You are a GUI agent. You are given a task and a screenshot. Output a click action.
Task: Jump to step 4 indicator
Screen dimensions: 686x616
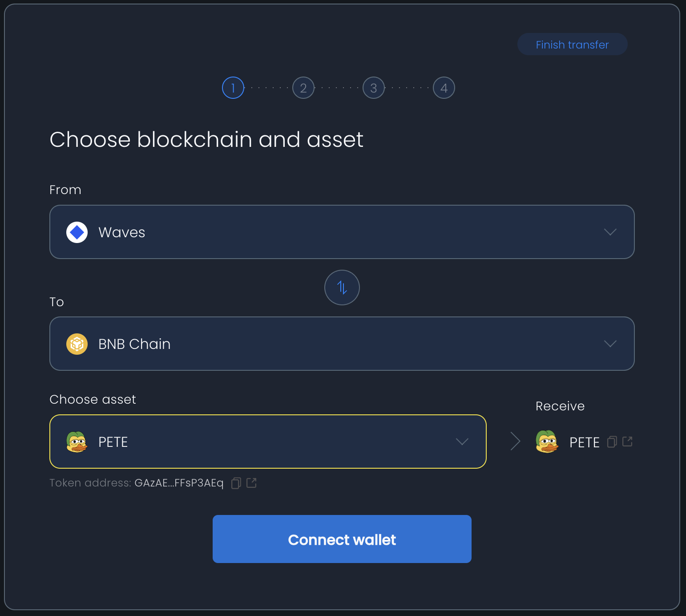[x=444, y=88]
